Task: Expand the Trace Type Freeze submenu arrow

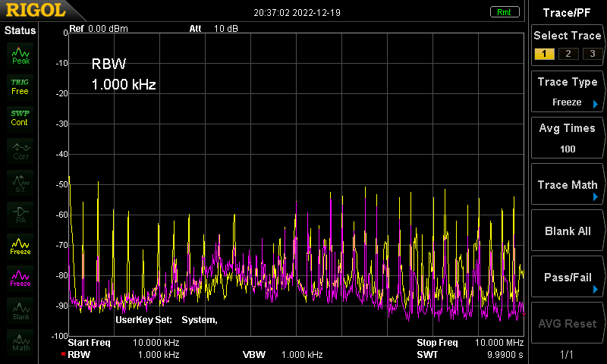Action: tap(596, 104)
